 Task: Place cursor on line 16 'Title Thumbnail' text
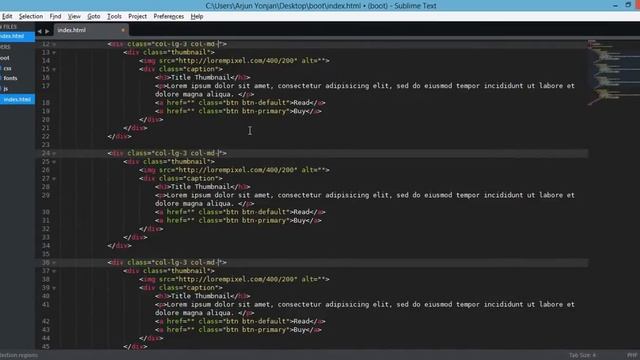pos(200,78)
